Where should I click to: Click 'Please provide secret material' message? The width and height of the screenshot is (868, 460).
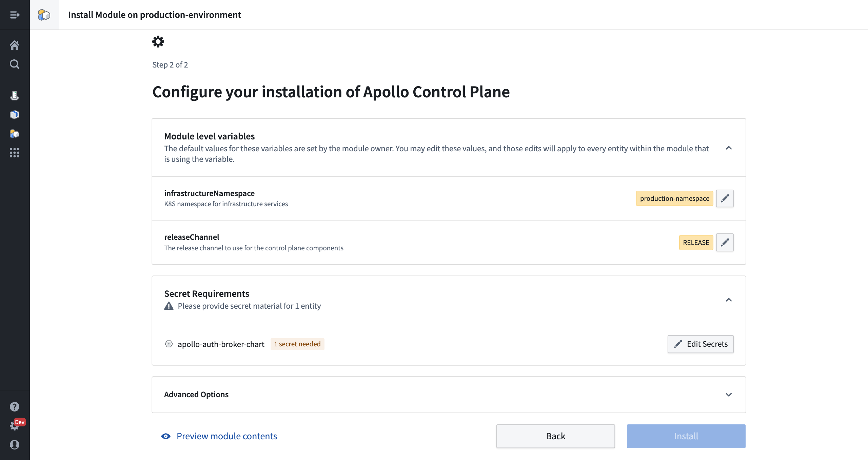click(x=250, y=306)
